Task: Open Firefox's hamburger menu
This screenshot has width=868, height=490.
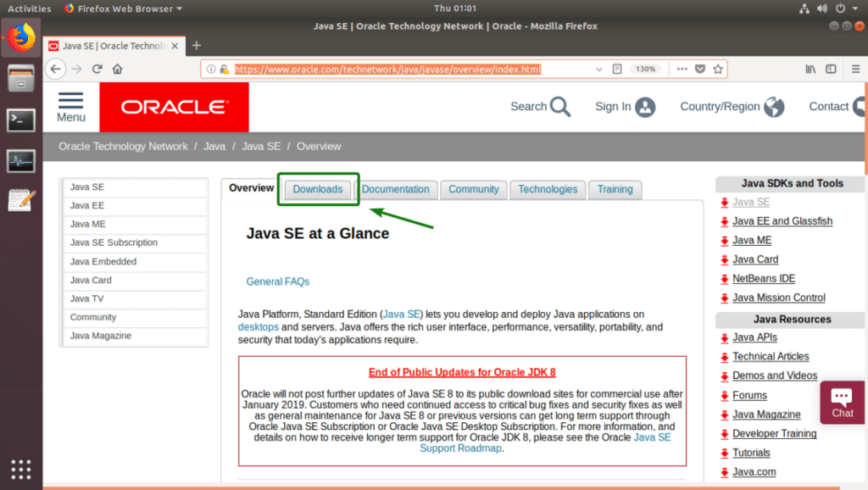Action: tap(857, 69)
